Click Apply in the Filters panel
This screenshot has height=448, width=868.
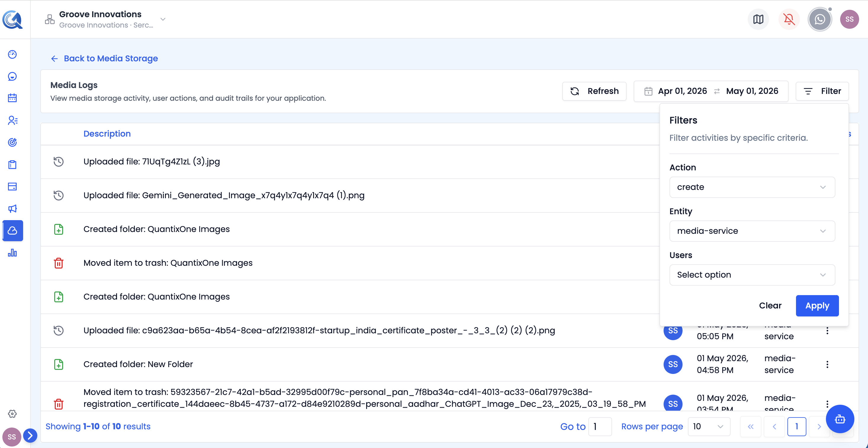coord(817,305)
